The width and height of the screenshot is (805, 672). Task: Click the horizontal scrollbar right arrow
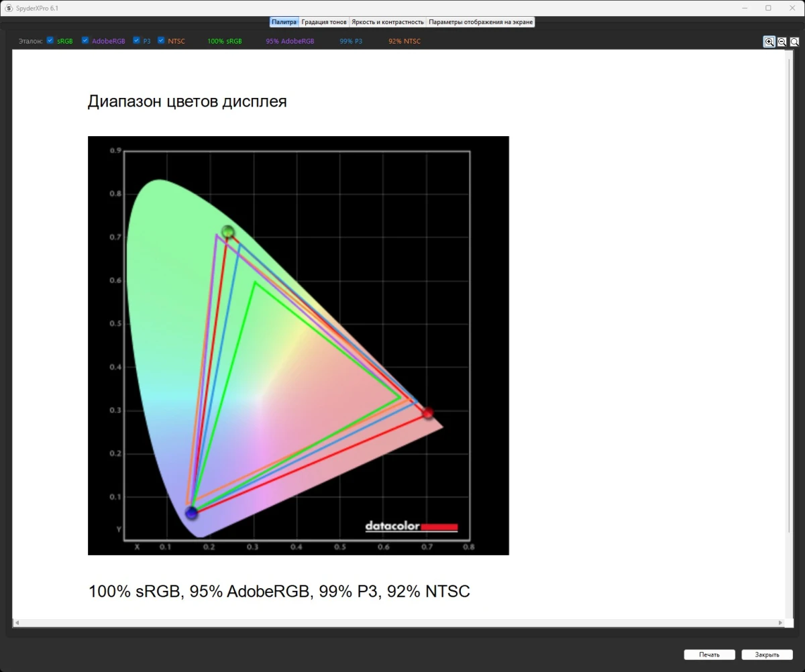click(780, 623)
